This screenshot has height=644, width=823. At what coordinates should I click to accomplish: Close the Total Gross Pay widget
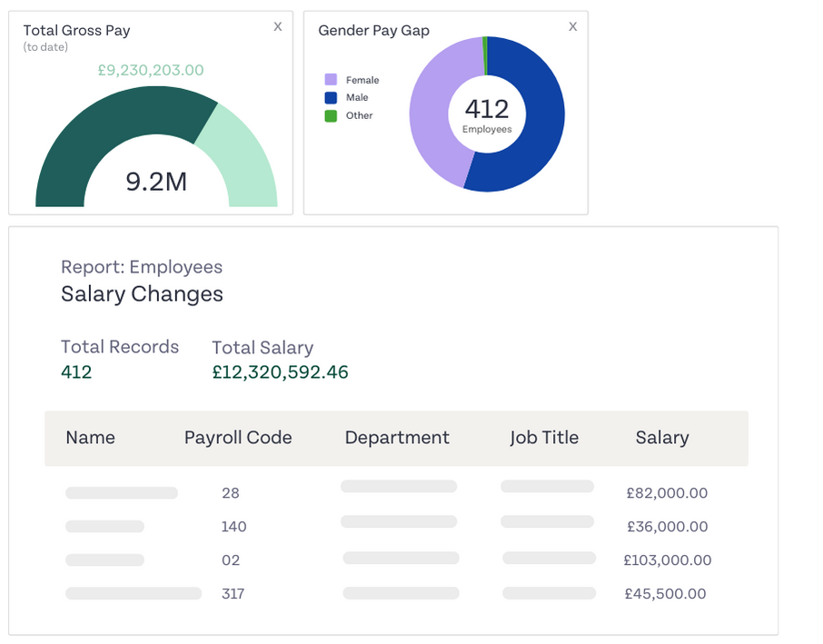point(278,27)
